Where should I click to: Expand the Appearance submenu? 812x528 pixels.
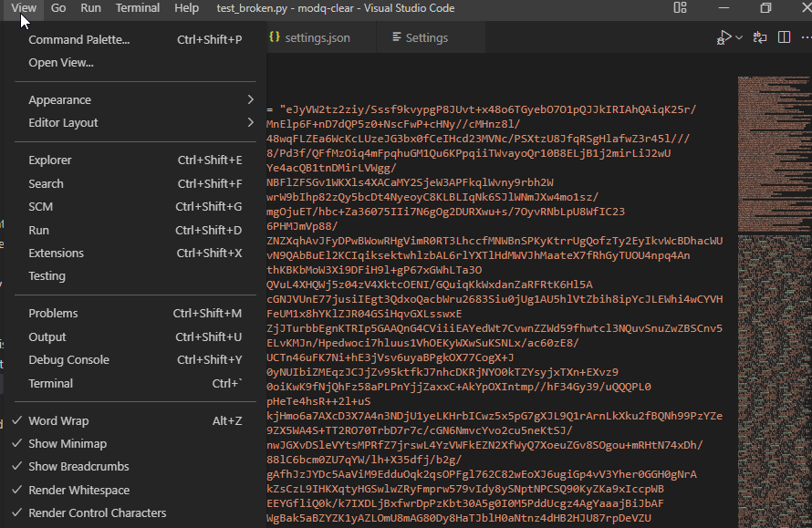pyautogui.click(x=60, y=99)
